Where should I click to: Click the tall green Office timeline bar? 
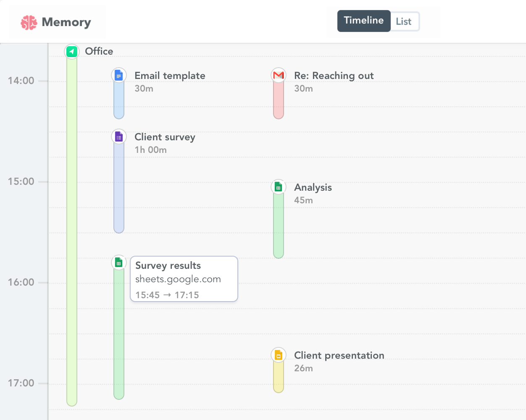[71, 231]
